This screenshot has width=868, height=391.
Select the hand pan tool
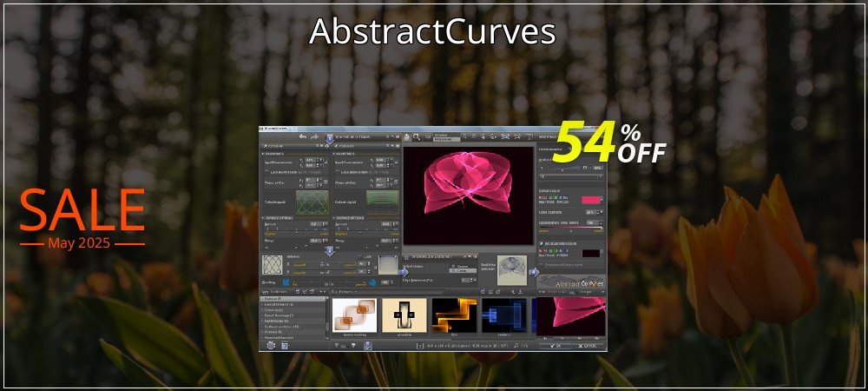(407, 136)
